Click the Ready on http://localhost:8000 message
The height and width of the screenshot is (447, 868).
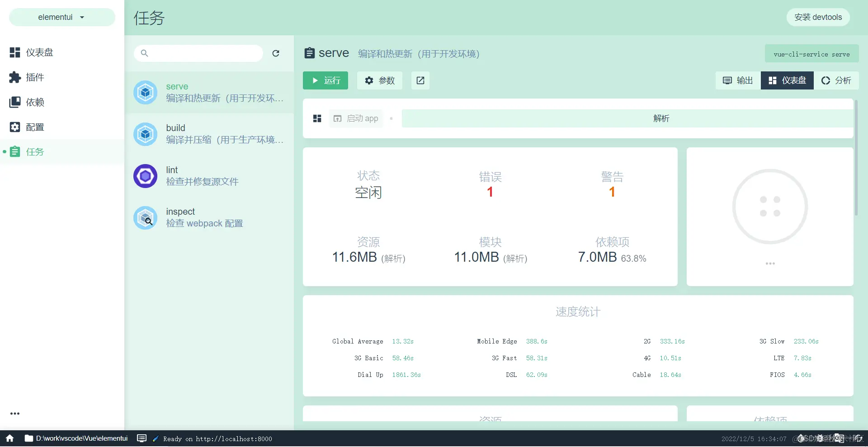point(217,439)
